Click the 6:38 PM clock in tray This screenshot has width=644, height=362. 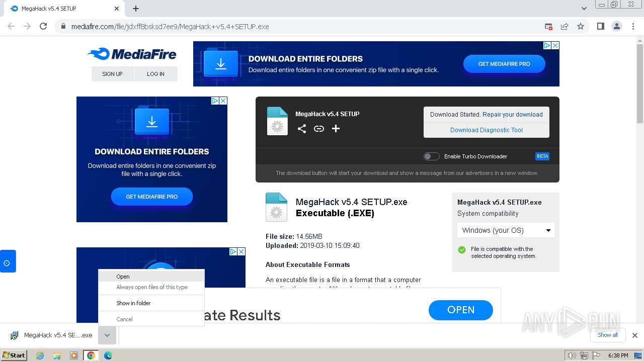click(618, 355)
